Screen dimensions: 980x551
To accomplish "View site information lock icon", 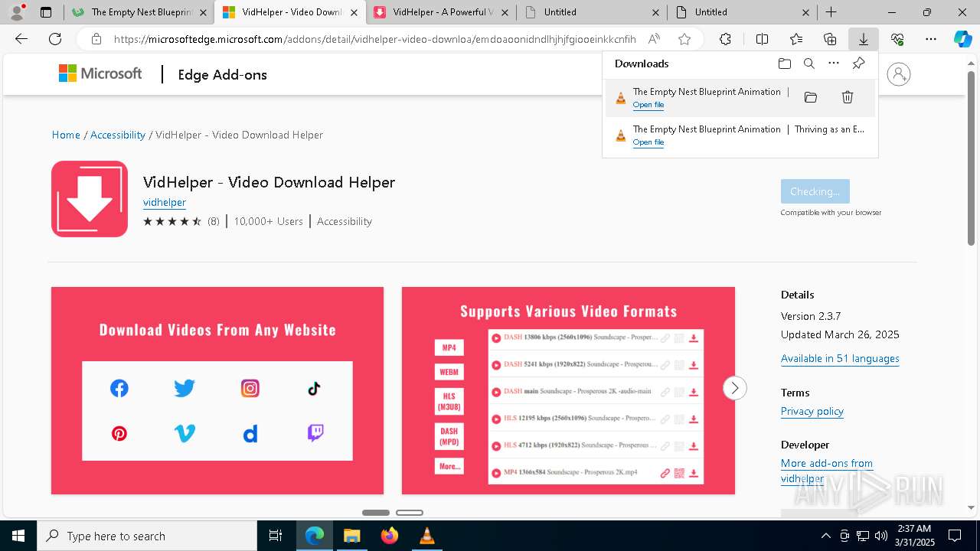I will [96, 39].
